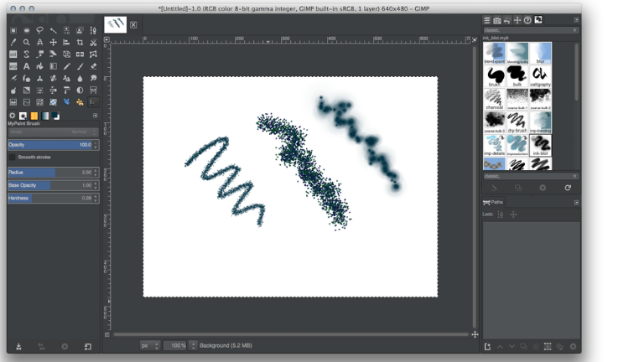
Task: Select the Rotate tool
Action: [27, 54]
